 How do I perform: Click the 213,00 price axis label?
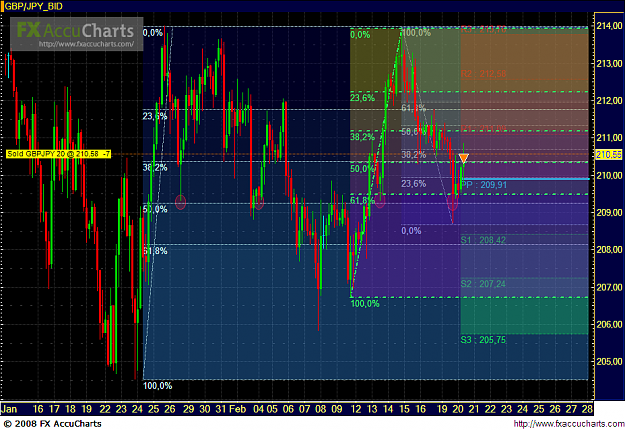[x=609, y=63]
